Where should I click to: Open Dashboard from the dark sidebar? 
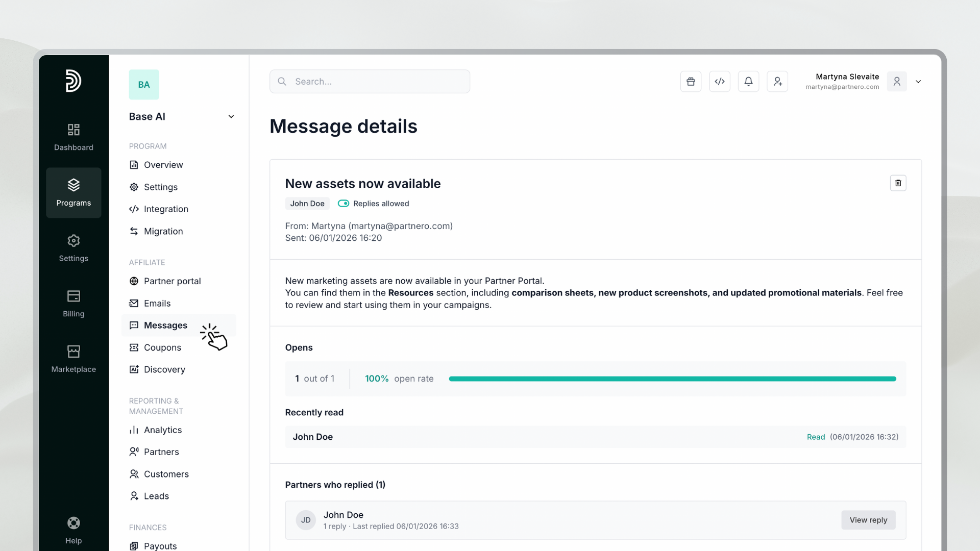[x=73, y=137]
